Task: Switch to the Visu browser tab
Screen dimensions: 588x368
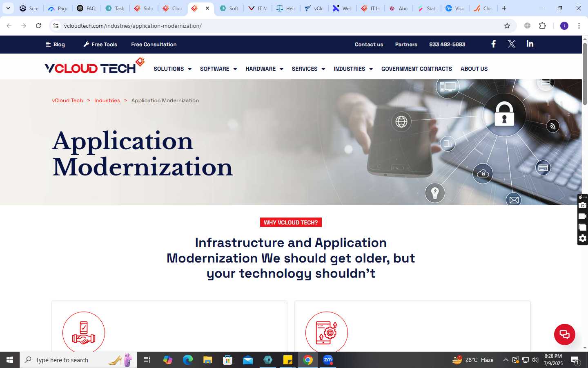Action: [x=455, y=8]
